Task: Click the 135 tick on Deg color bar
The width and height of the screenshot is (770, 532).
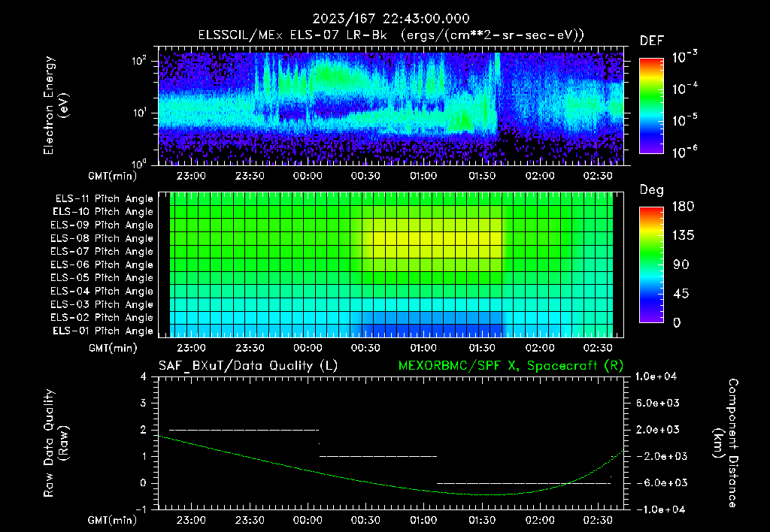Action: 683,236
